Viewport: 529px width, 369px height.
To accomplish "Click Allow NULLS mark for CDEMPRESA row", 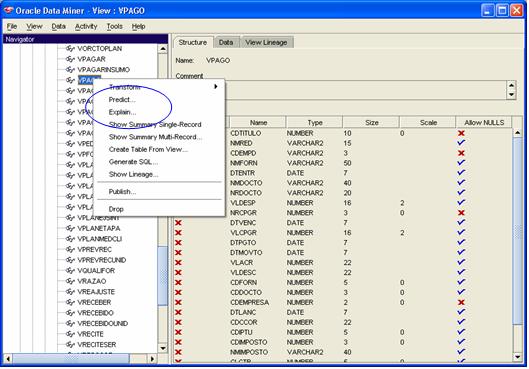I will pyautogui.click(x=461, y=302).
